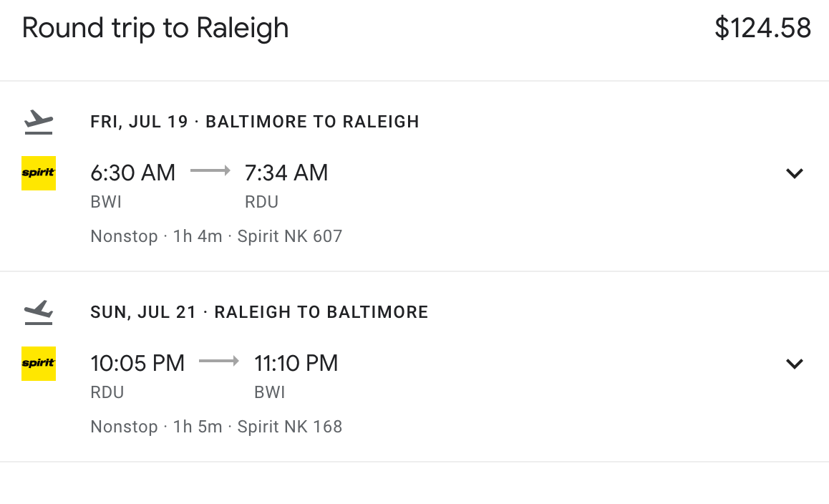The height and width of the screenshot is (504, 829).
Task: Click the Spirit NK 168 flight info line
Action: 216,427
